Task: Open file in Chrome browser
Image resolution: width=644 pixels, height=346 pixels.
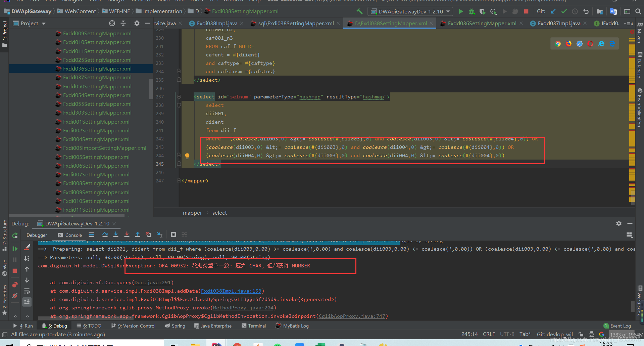Action: (558, 44)
